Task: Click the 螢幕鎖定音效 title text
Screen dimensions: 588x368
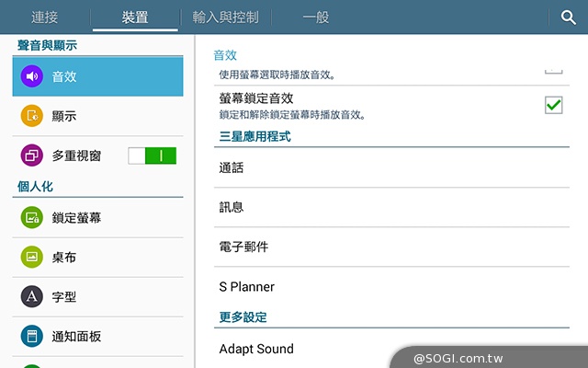Action: (x=256, y=98)
